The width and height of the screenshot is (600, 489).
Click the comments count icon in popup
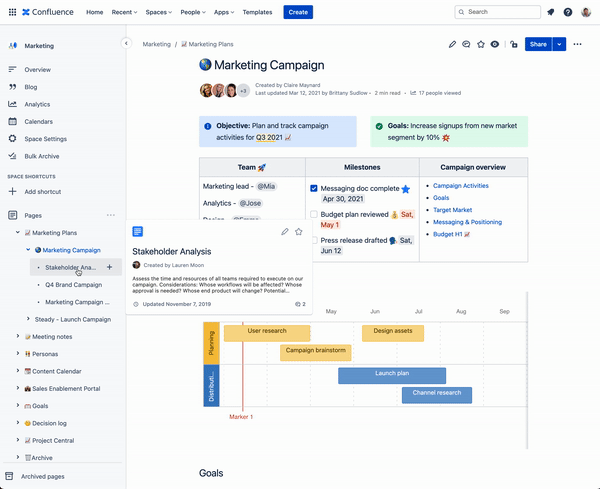point(300,304)
